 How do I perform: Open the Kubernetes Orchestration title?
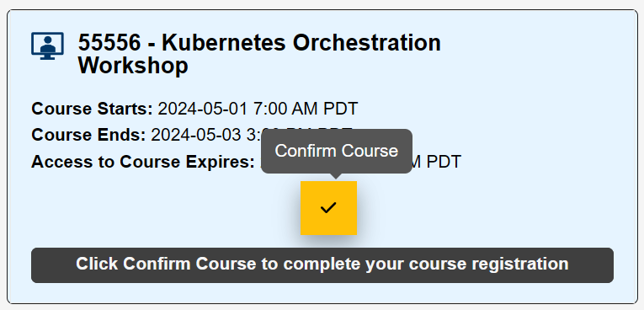coord(301,42)
